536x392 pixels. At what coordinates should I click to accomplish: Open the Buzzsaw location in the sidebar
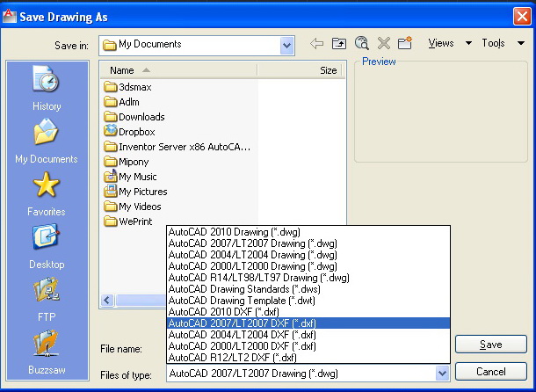(47, 352)
